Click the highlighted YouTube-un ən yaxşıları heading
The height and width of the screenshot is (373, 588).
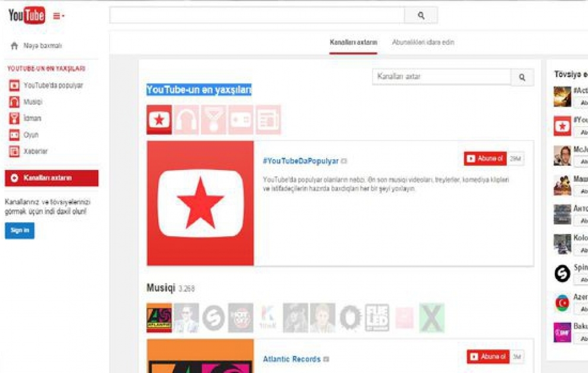[x=199, y=90]
